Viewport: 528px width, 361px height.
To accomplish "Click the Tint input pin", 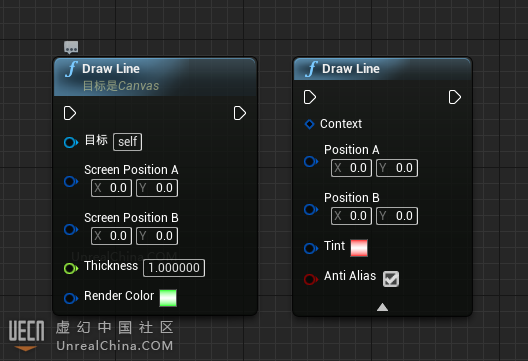I will tap(311, 249).
